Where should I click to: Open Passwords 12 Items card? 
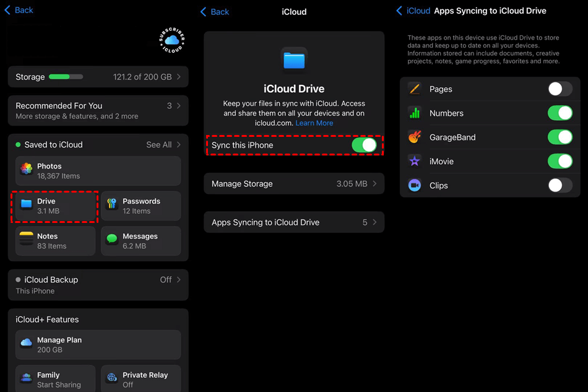141,206
